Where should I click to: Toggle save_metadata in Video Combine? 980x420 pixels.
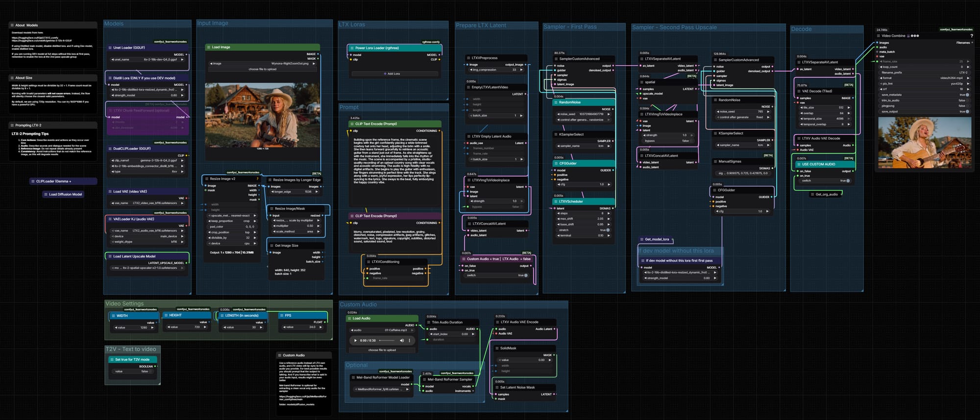pyautogui.click(x=967, y=95)
